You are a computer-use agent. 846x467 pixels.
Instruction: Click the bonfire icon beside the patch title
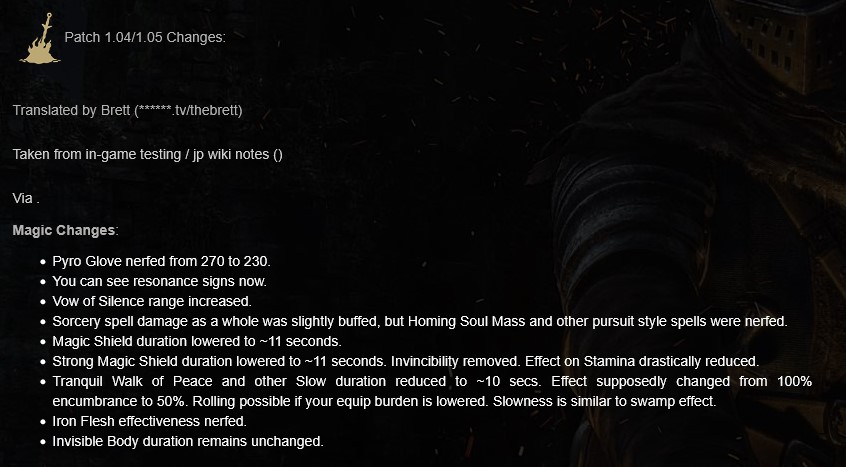click(37, 38)
